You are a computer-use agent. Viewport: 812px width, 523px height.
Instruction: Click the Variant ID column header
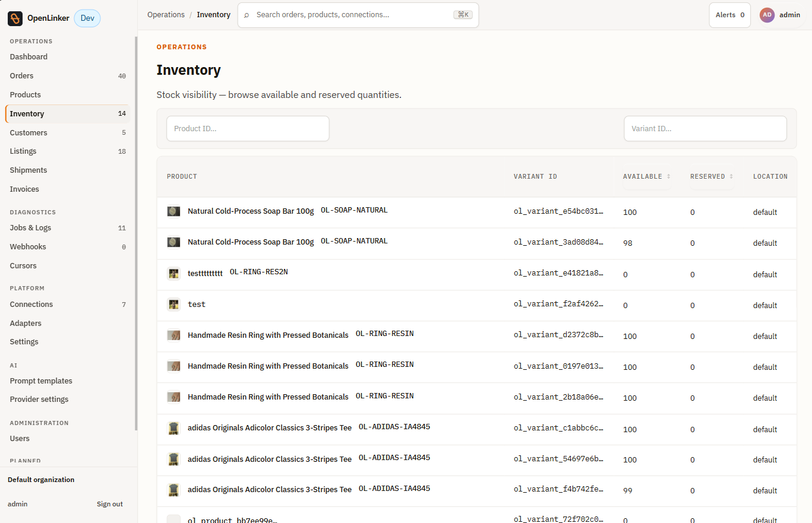coord(535,176)
